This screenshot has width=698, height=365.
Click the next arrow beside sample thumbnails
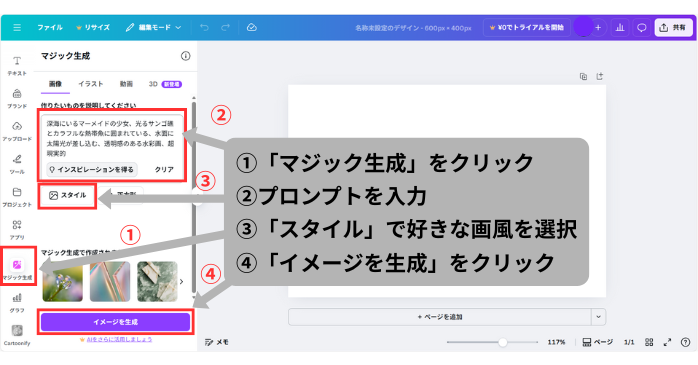pyautogui.click(x=181, y=281)
